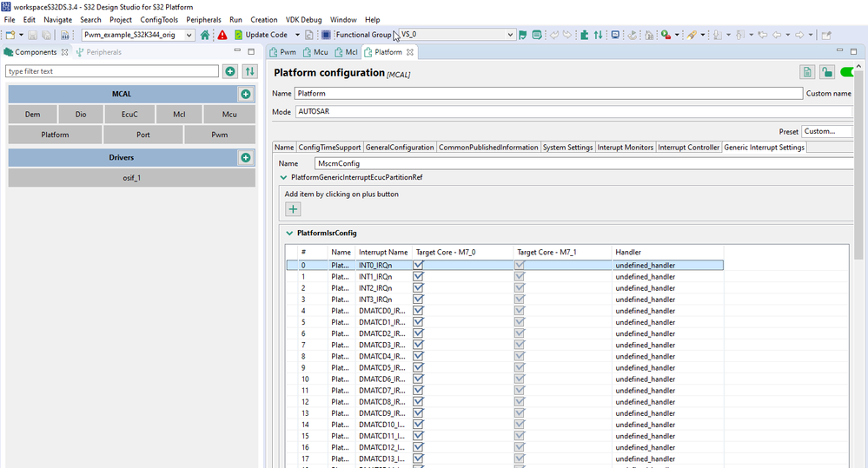
Task: Minimize the Components panel
Action: pos(237,51)
